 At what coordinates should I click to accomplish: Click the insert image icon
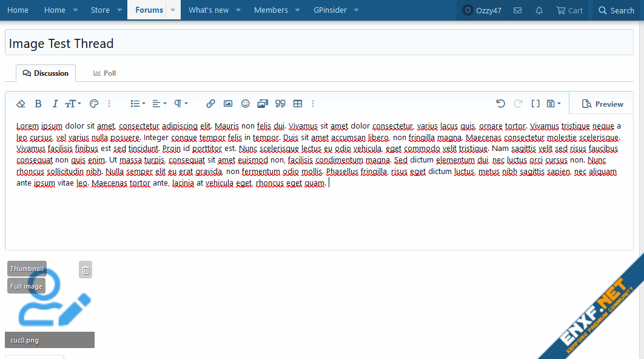[x=228, y=104]
